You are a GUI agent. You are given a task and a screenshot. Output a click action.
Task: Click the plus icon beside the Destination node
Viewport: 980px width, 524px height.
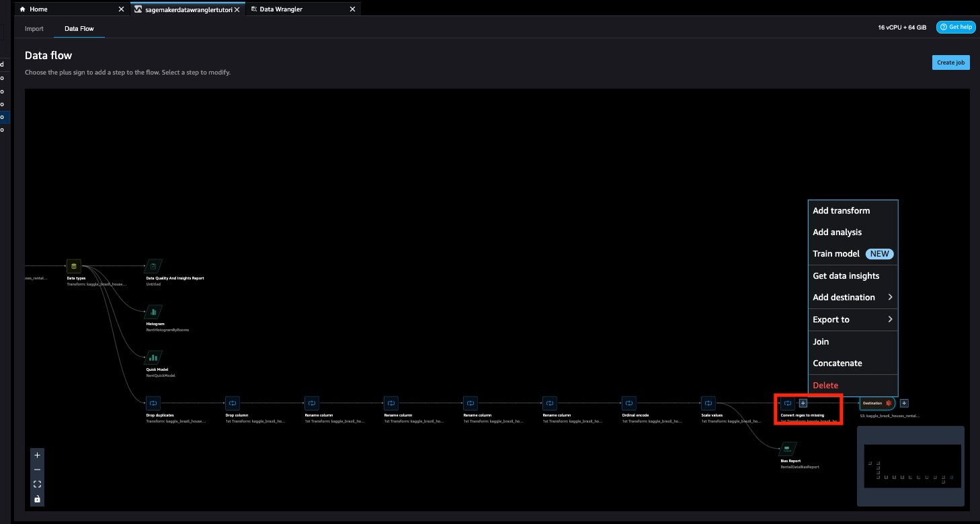[x=904, y=403]
